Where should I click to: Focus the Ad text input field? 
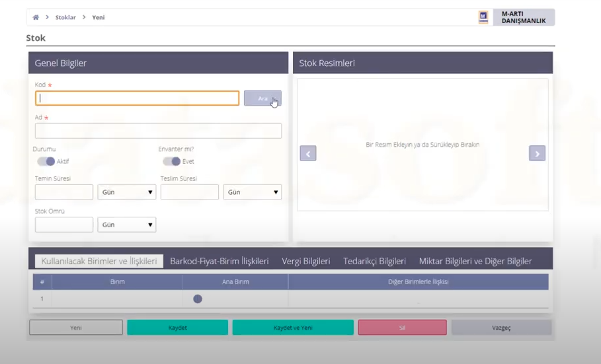[158, 131]
